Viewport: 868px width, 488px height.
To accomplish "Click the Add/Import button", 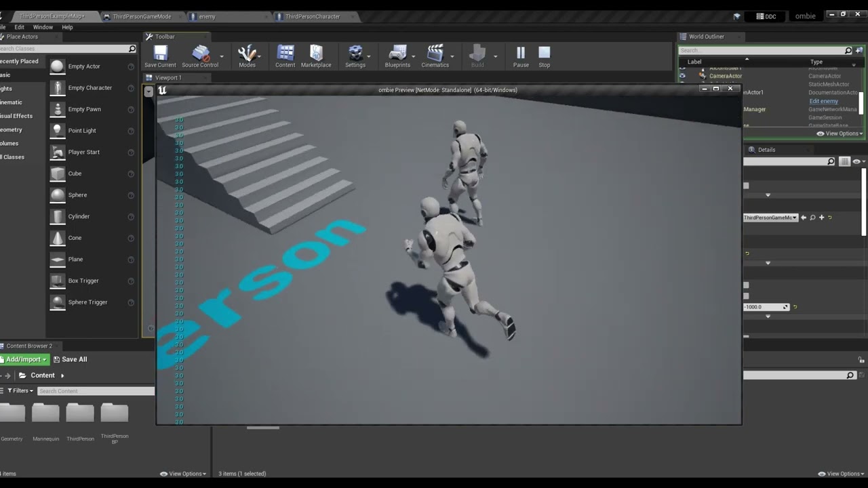I will click(24, 359).
